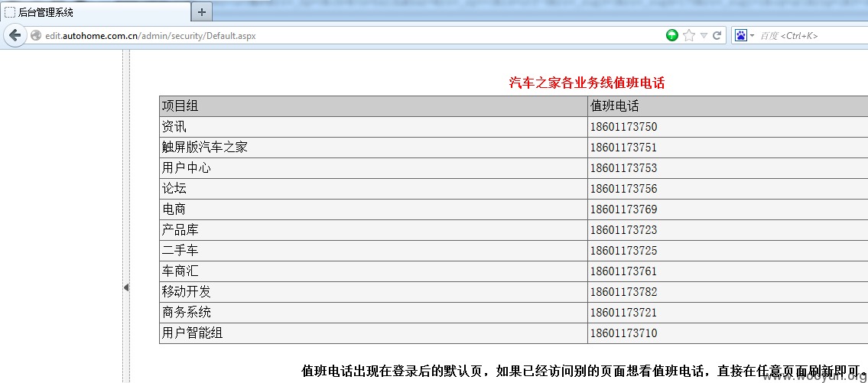This screenshot has width=868, height=383.
Task: Reload page with the refresh icon
Action: coord(717,36)
